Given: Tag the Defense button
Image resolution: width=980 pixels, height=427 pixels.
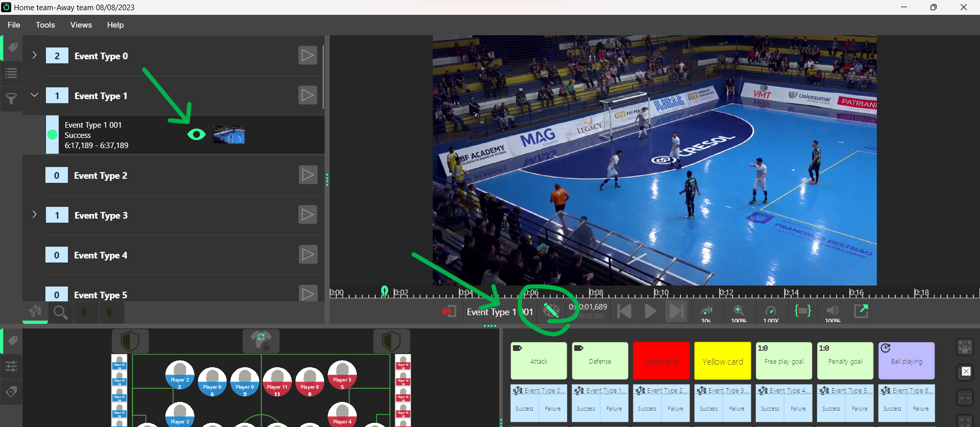Looking at the screenshot, I should (600, 361).
